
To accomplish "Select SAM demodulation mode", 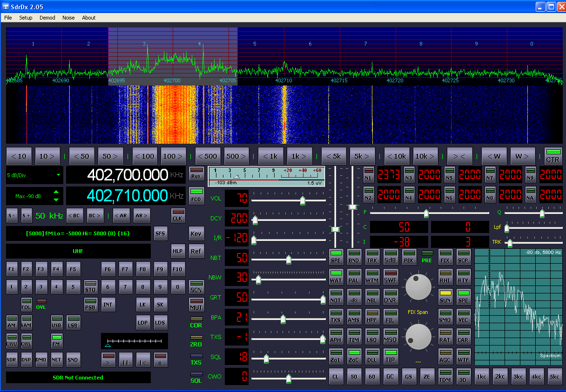I will tap(27, 322).
